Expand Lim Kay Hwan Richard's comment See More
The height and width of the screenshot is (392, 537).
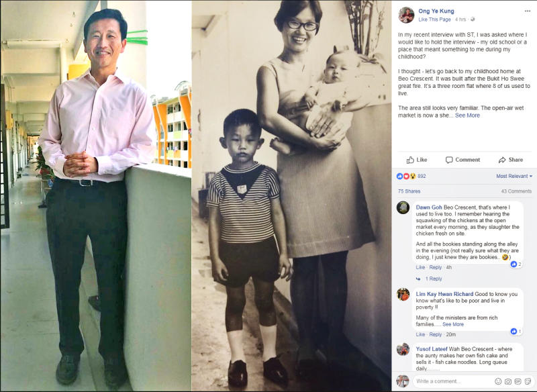tap(452, 324)
